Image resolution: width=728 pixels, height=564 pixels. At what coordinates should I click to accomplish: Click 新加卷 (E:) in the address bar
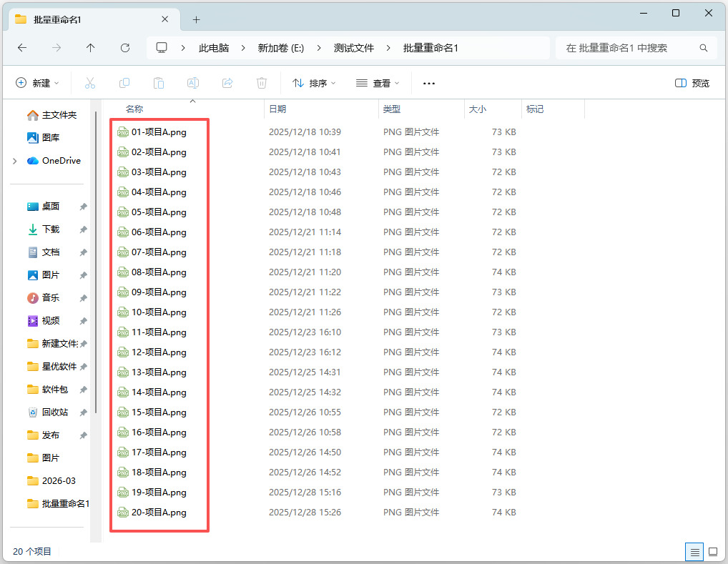coord(281,48)
